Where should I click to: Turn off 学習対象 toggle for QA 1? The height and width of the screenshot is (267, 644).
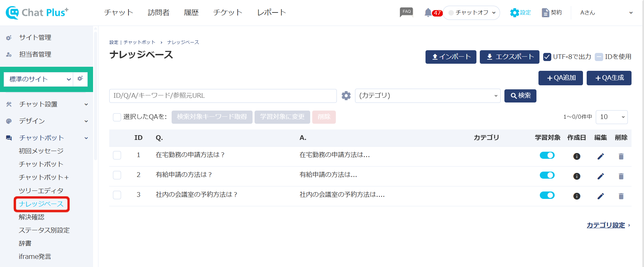click(x=547, y=155)
